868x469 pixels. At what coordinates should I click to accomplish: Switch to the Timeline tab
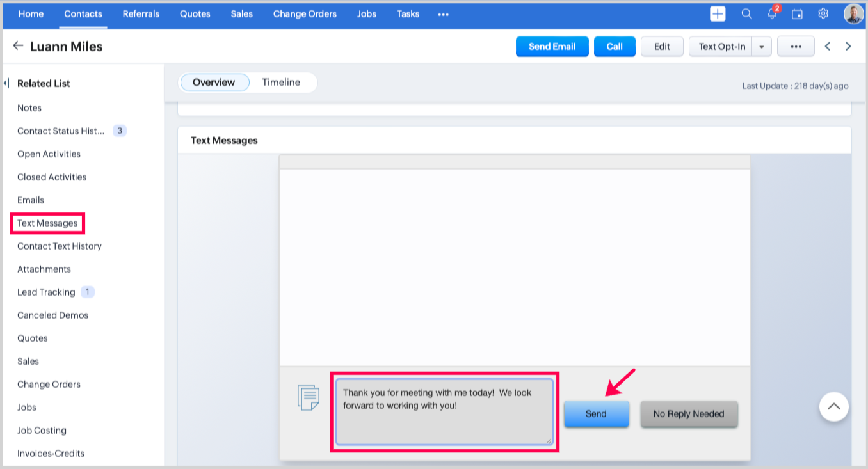(x=281, y=83)
